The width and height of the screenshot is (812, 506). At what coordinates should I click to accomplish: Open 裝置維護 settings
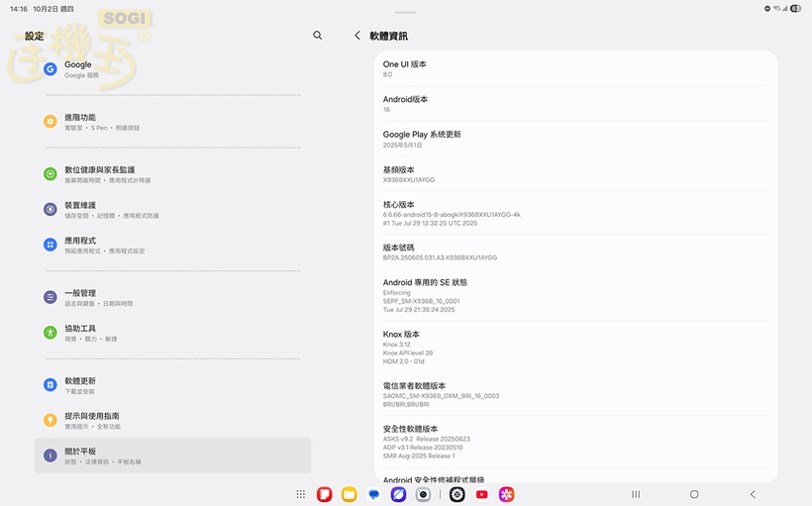point(172,210)
